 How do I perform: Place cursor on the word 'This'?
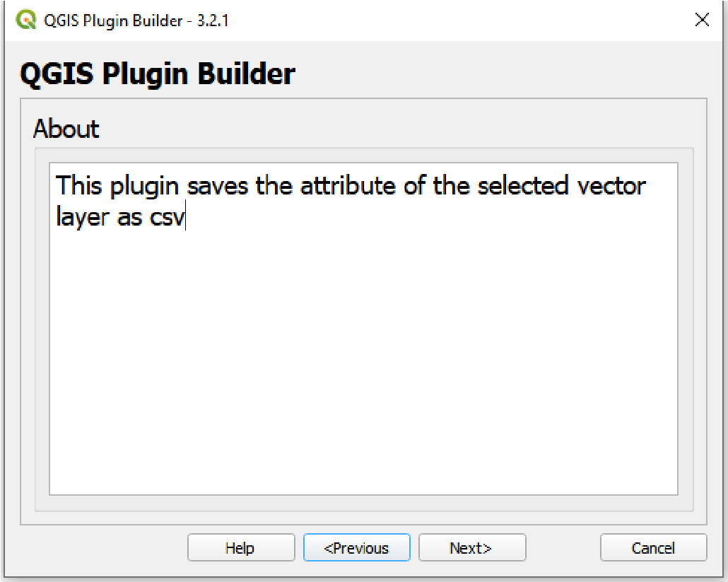tap(78, 186)
